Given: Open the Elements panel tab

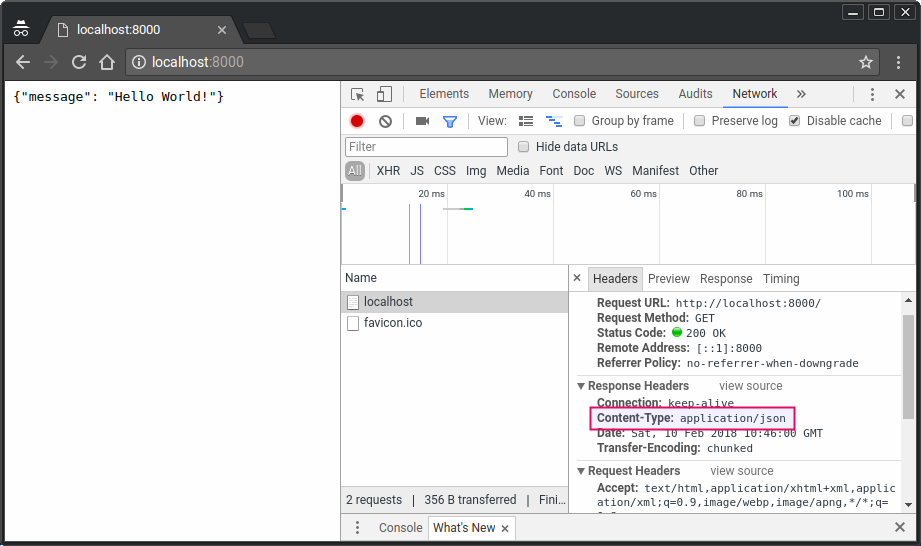Looking at the screenshot, I should [x=444, y=94].
